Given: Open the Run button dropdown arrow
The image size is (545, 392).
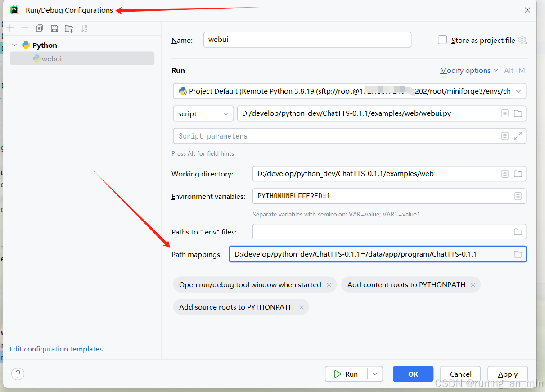Looking at the screenshot, I should (x=374, y=374).
